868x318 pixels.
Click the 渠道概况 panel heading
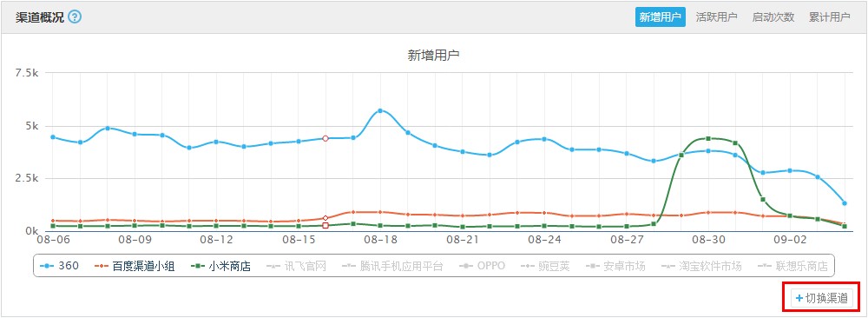39,17
